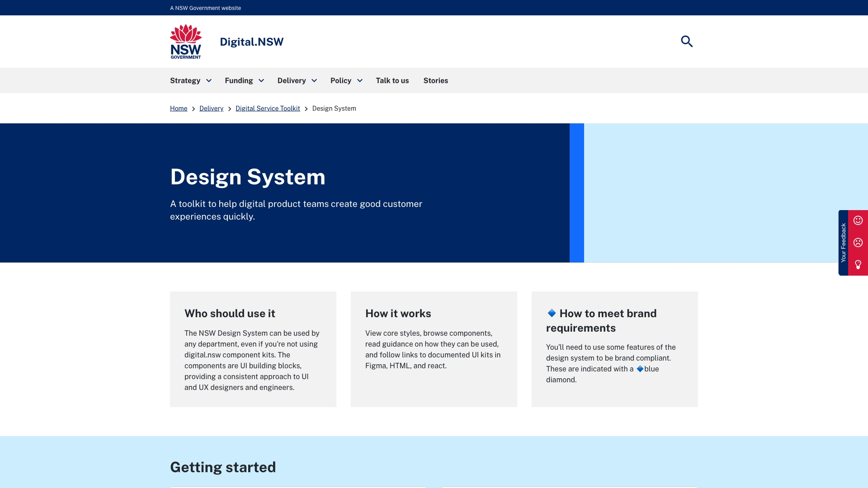Click the Home breadcrumb link
Viewport: 868px width, 488px height.
179,108
